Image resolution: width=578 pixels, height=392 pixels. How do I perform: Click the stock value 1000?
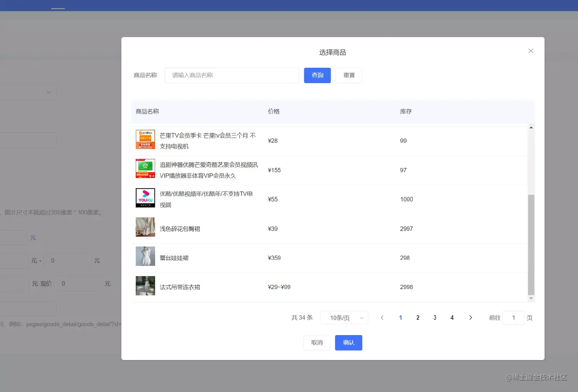click(x=406, y=199)
